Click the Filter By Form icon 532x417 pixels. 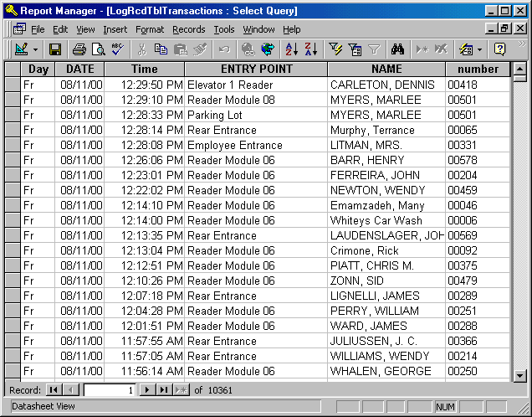355,49
